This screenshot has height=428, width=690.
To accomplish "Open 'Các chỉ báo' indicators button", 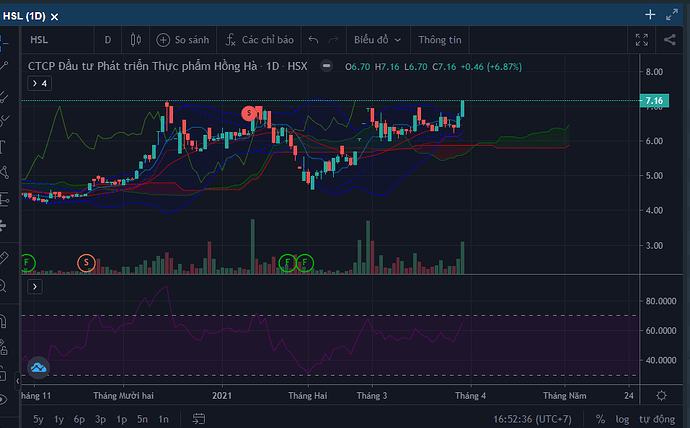I will (259, 40).
